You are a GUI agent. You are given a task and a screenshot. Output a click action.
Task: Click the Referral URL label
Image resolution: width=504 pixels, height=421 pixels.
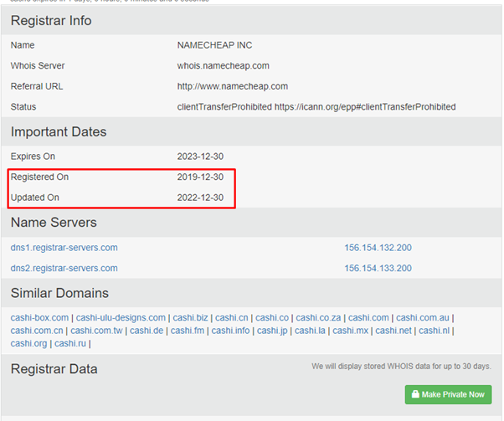pos(37,86)
